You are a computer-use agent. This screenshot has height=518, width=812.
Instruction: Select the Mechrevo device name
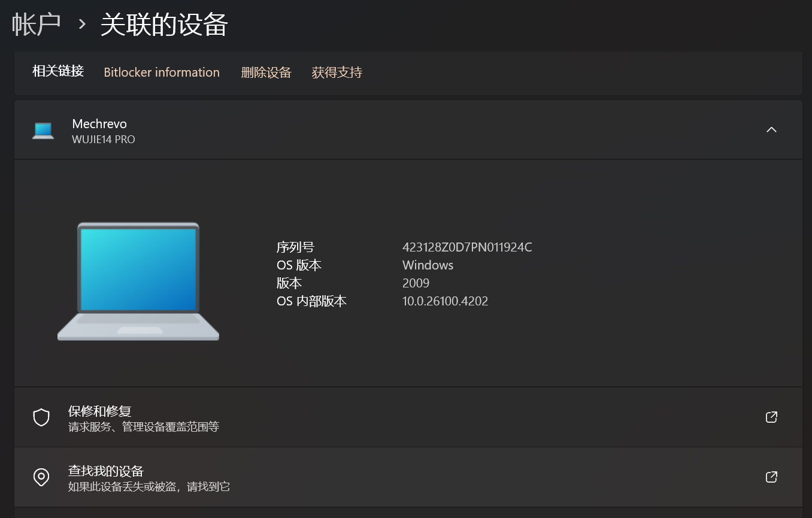click(99, 124)
